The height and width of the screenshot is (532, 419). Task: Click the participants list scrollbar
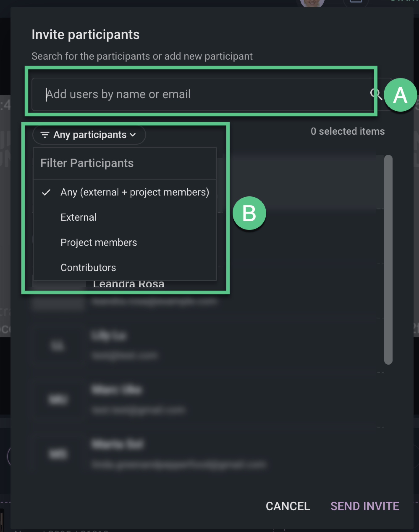click(x=388, y=259)
